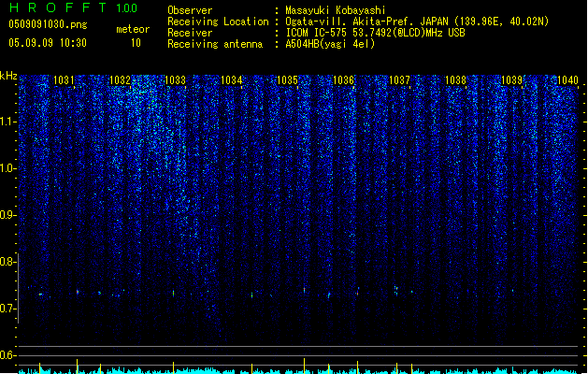The height and width of the screenshot is (374, 588).
Task: Click the kHz axis unit label
Action: click(8, 76)
